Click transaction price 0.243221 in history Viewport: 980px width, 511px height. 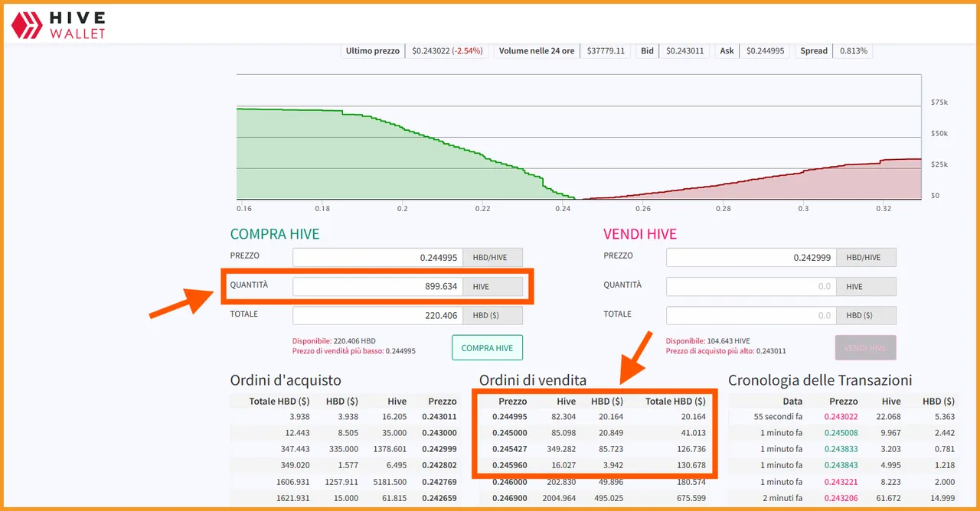841,482
